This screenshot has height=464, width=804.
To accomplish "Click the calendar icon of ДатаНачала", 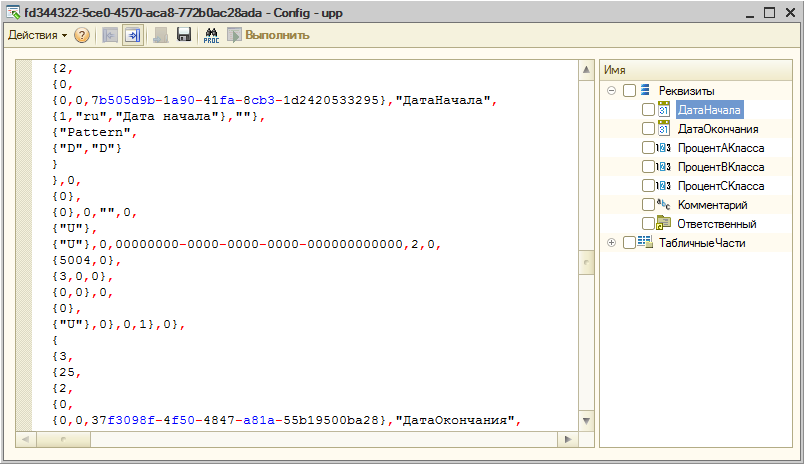I will coord(664,109).
